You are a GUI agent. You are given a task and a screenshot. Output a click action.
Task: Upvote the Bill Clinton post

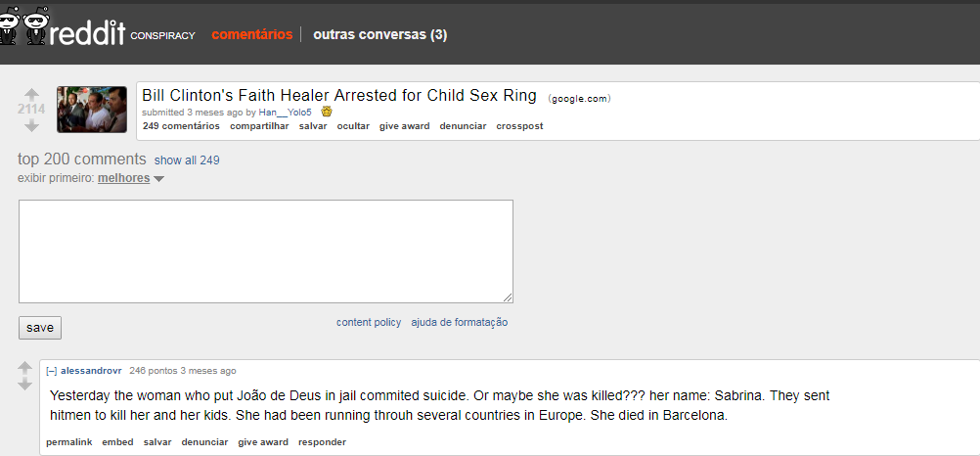[31, 95]
